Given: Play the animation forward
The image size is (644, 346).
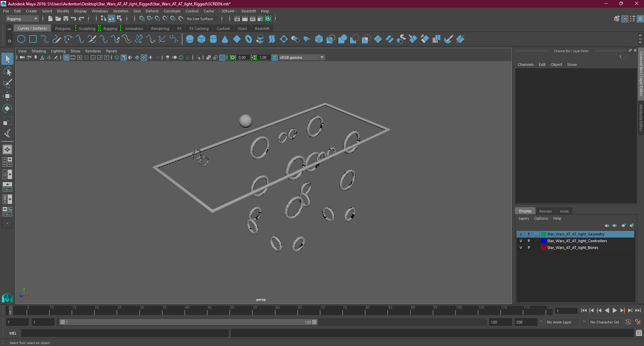Looking at the screenshot, I should coord(614,310).
